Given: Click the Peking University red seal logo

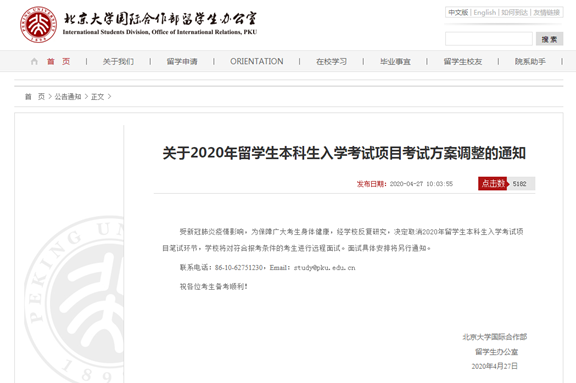Looking at the screenshot, I should [39, 25].
